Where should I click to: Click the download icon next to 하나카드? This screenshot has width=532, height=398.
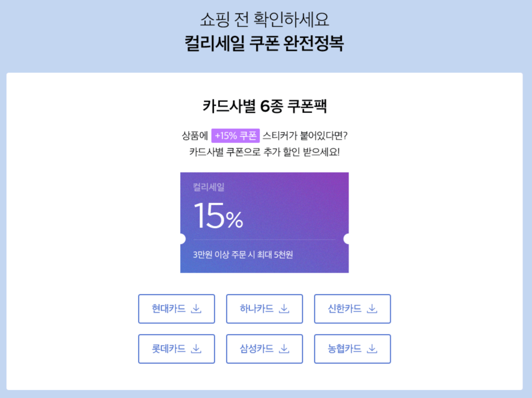click(285, 309)
